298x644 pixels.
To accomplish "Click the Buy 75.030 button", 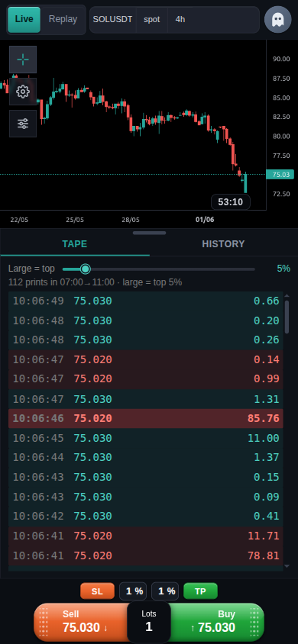I will pos(215,622).
